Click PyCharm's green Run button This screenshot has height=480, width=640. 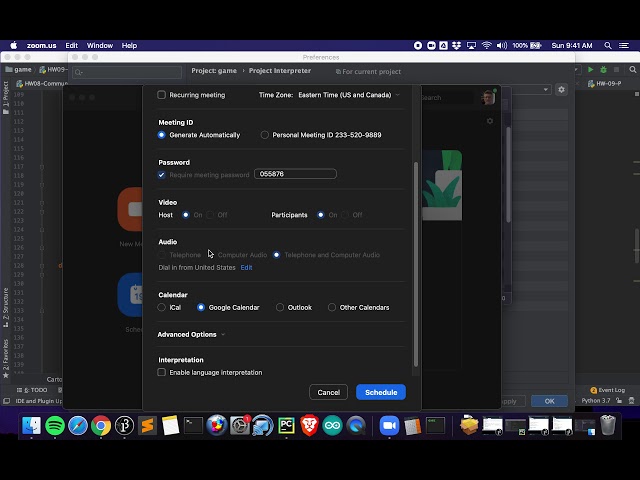[590, 69]
